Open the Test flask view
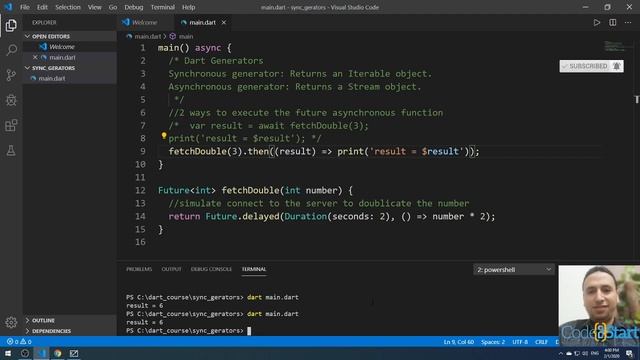Viewport: 640px width, 360px height. (11, 151)
